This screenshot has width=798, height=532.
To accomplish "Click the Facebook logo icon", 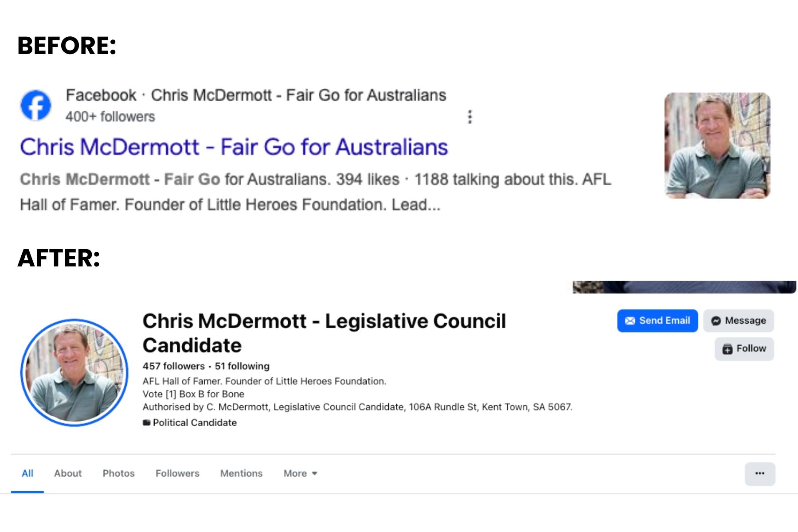I will tap(36, 106).
